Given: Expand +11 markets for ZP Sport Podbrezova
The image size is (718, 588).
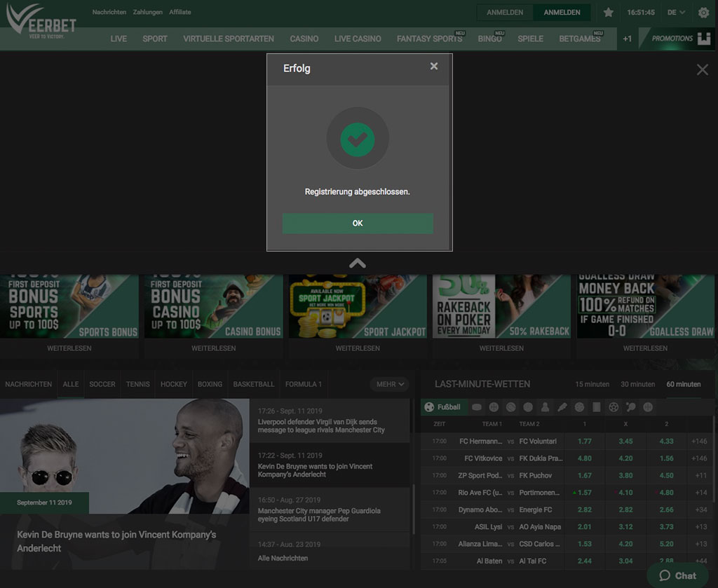Looking at the screenshot, I should point(700,475).
